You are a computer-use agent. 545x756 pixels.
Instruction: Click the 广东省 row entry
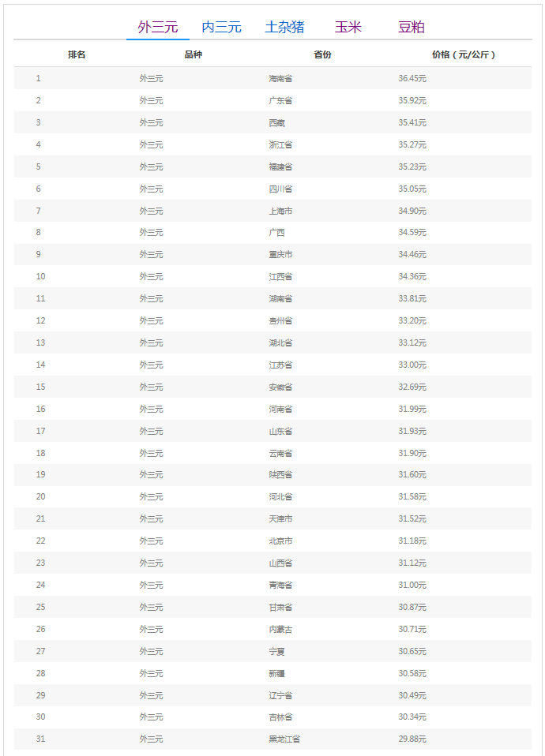[x=280, y=101]
